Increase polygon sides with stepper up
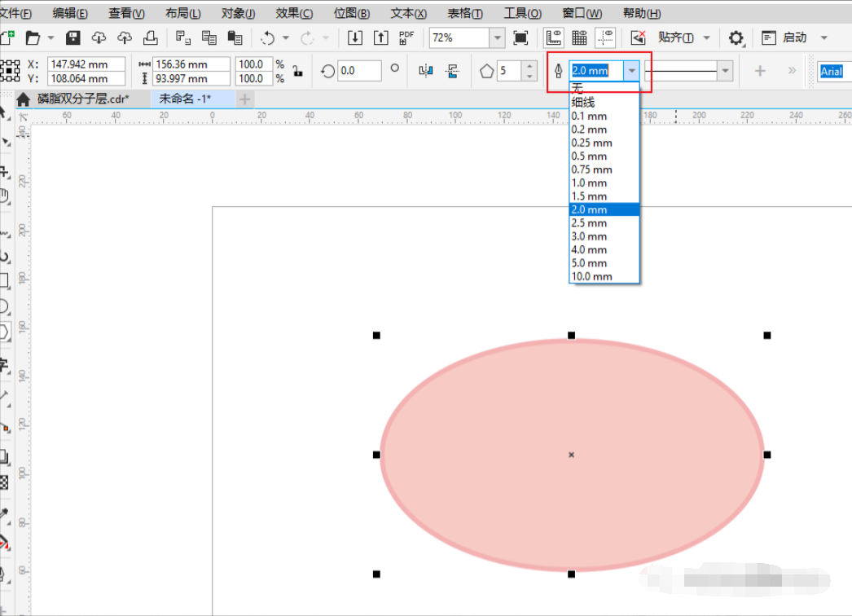 pyautogui.click(x=529, y=66)
